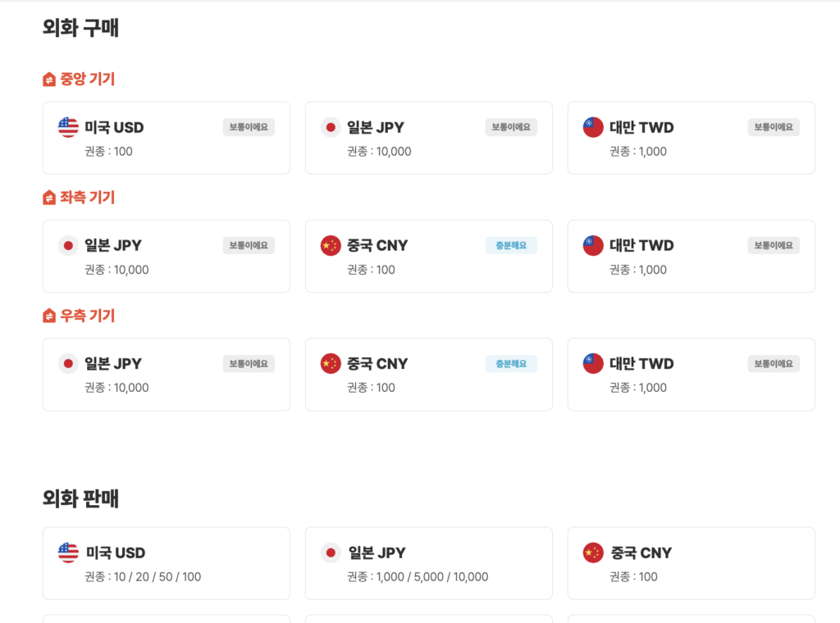The image size is (840, 623).
Task: Click the China flag icon under 외화 판매
Action: (592, 553)
